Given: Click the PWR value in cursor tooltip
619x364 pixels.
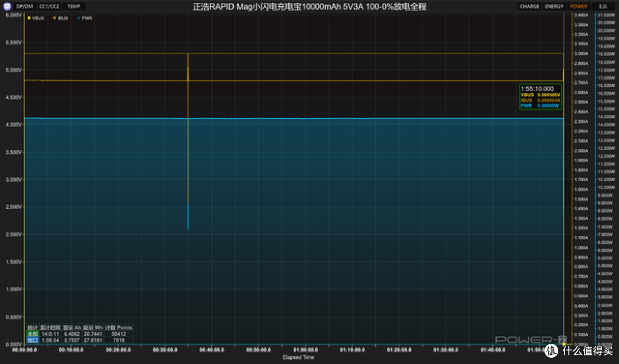Looking at the screenshot, I should tap(549, 105).
